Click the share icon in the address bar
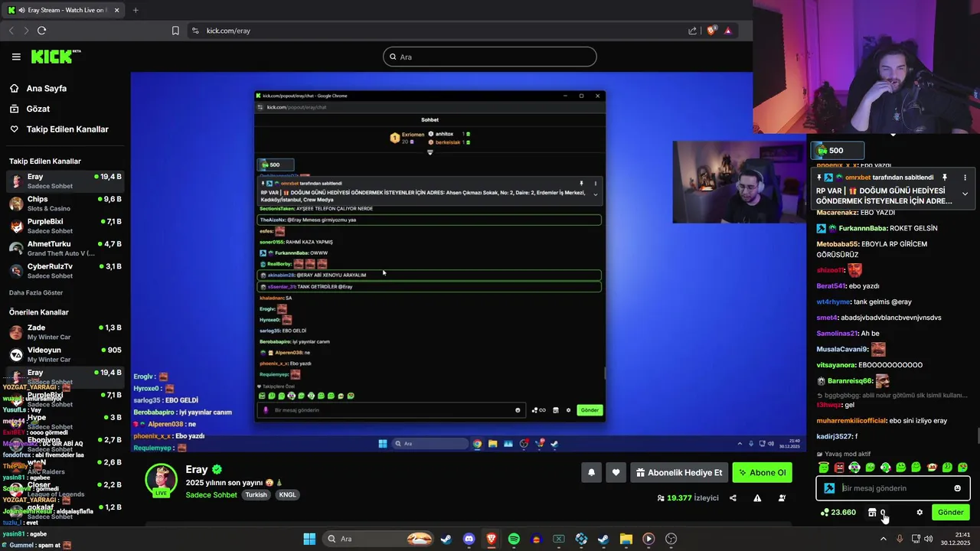The image size is (980, 551). [692, 31]
